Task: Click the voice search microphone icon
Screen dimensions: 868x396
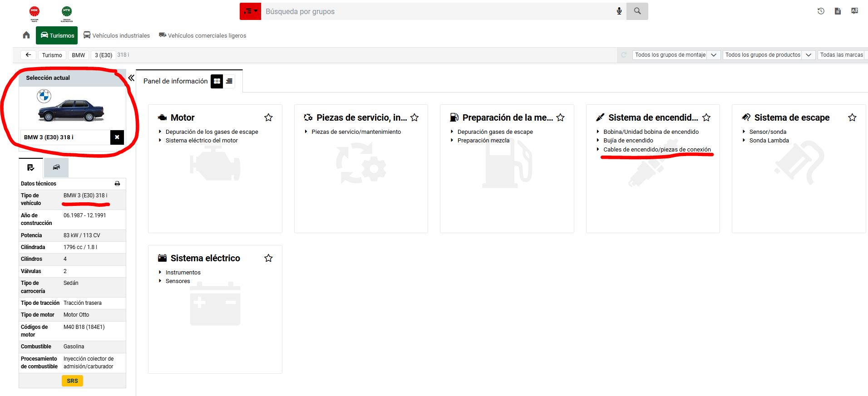Action: [x=619, y=11]
